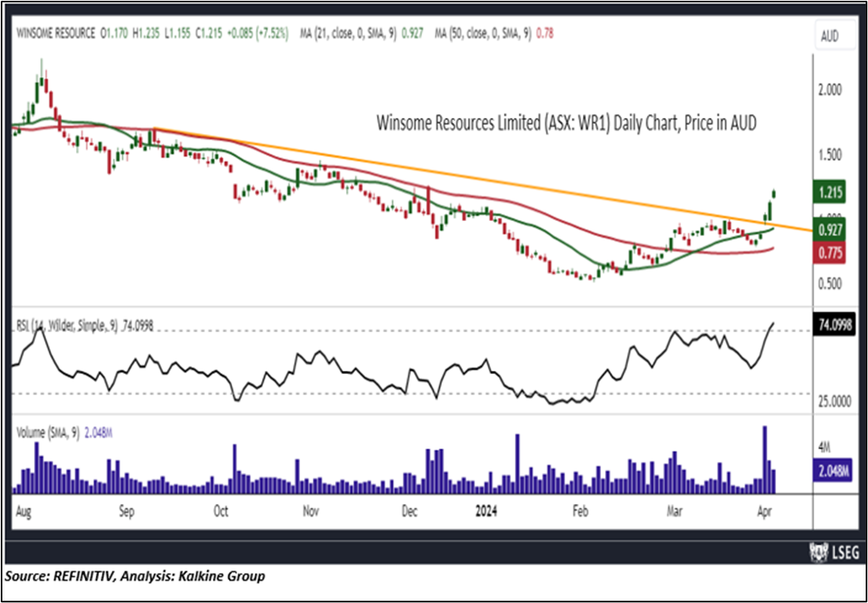Click the green 0.927 moving average tag
The width and height of the screenshot is (868, 603).
[x=832, y=230]
